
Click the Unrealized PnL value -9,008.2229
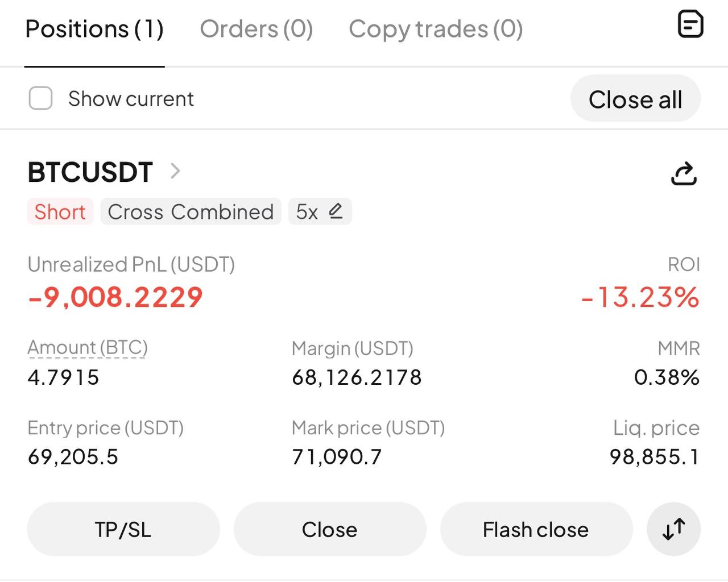point(115,297)
